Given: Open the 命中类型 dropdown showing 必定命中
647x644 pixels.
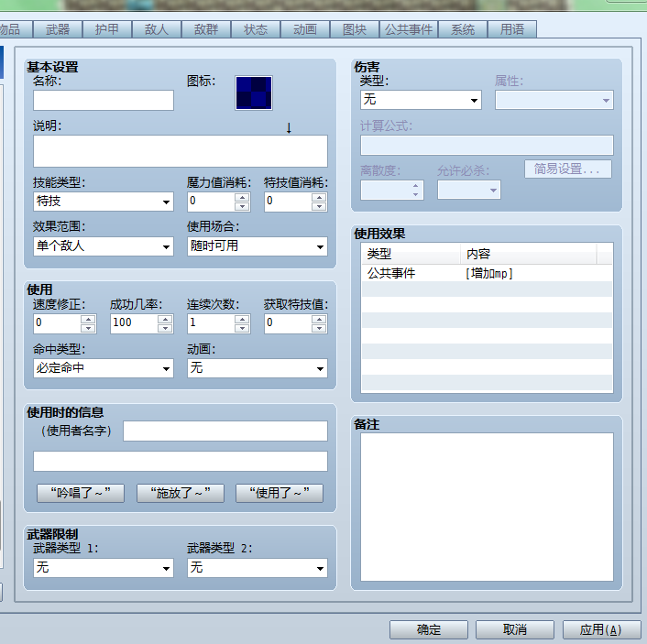Looking at the screenshot, I should 104,368.
